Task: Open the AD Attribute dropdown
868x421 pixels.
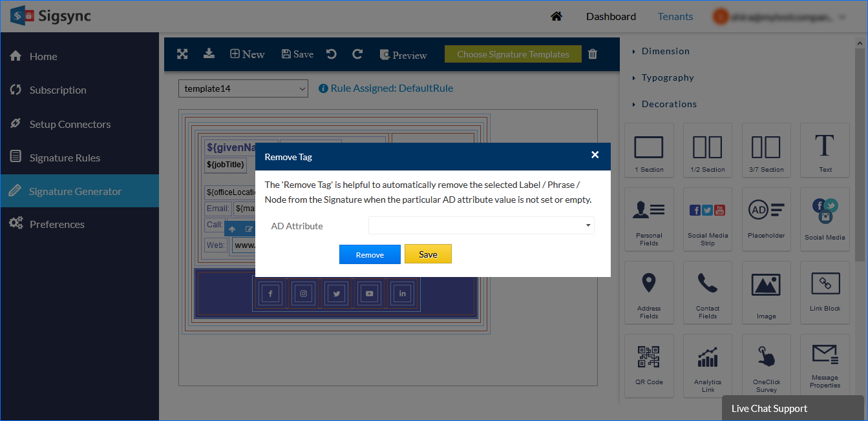Action: pos(481,225)
